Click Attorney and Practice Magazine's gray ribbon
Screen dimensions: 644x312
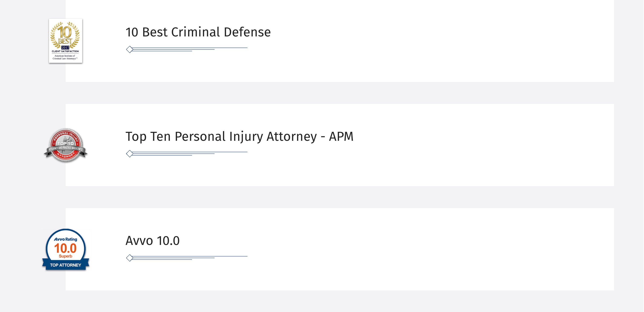[x=66, y=148]
